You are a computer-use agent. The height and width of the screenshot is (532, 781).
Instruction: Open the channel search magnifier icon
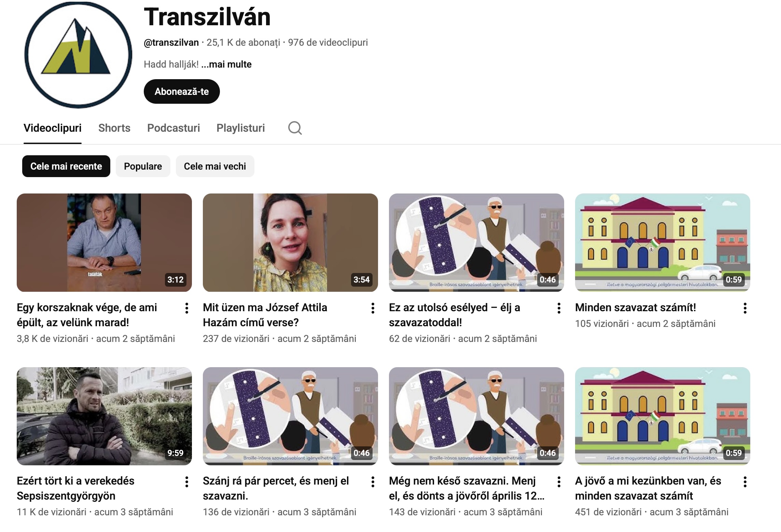coord(295,128)
